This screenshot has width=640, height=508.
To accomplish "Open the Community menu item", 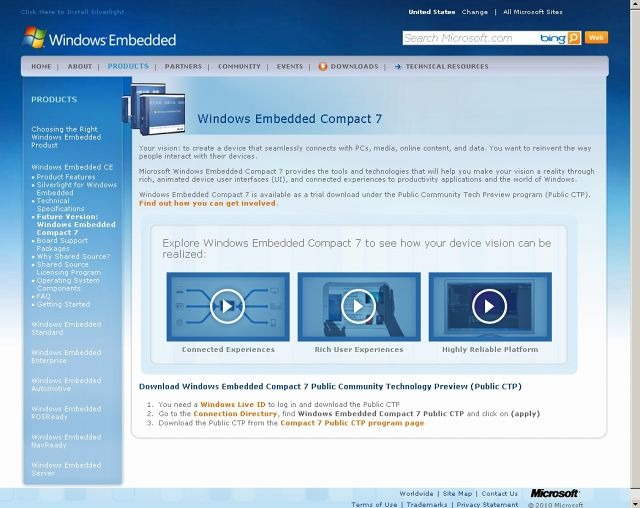I will (x=239, y=67).
